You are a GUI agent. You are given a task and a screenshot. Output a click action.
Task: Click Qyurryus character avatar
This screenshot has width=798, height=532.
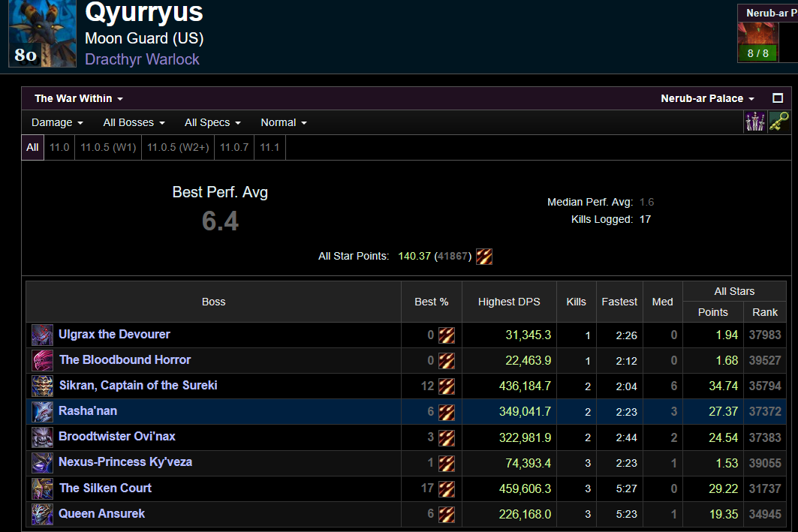[x=42, y=34]
